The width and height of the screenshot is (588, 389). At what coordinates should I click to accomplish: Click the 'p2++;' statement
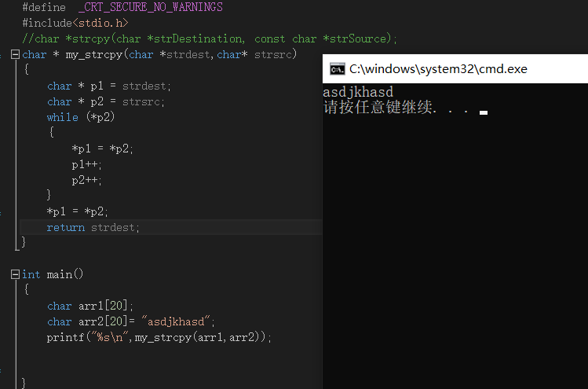coord(86,180)
